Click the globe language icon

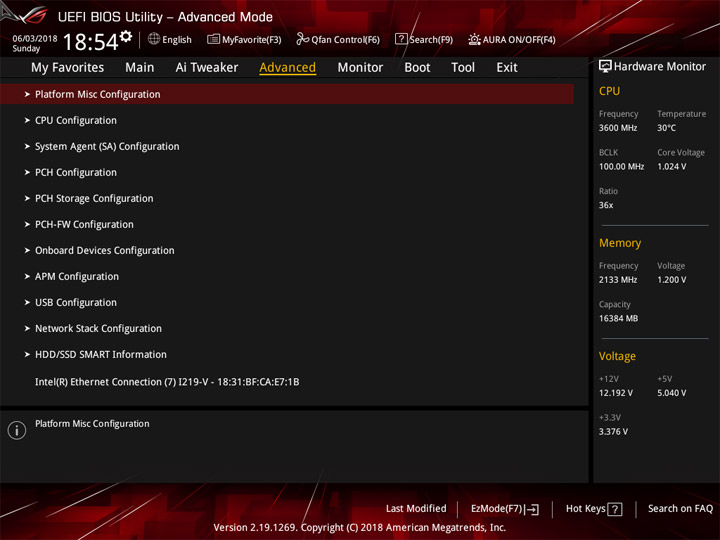(154, 39)
